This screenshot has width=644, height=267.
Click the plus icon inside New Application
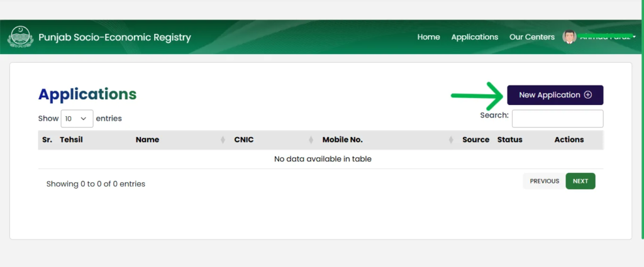point(588,95)
